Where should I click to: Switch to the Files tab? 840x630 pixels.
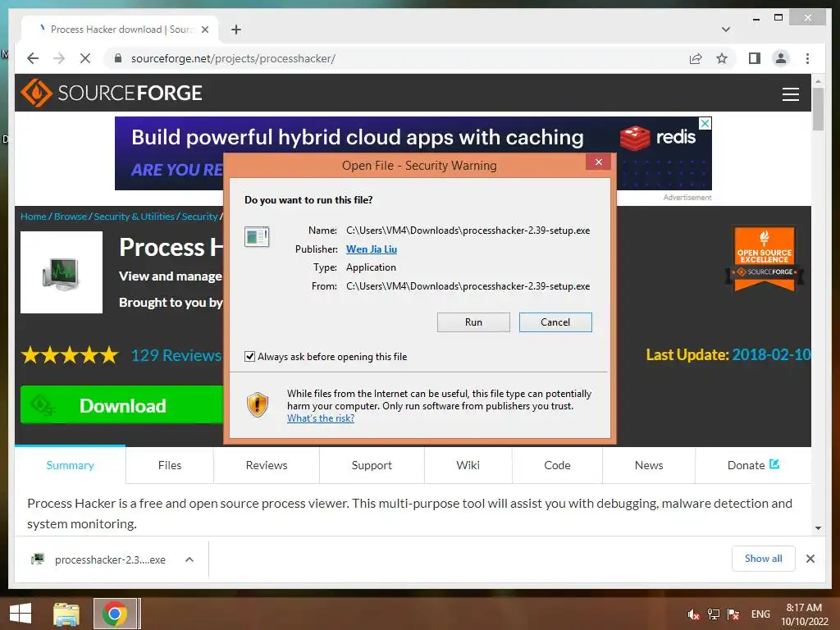170,465
